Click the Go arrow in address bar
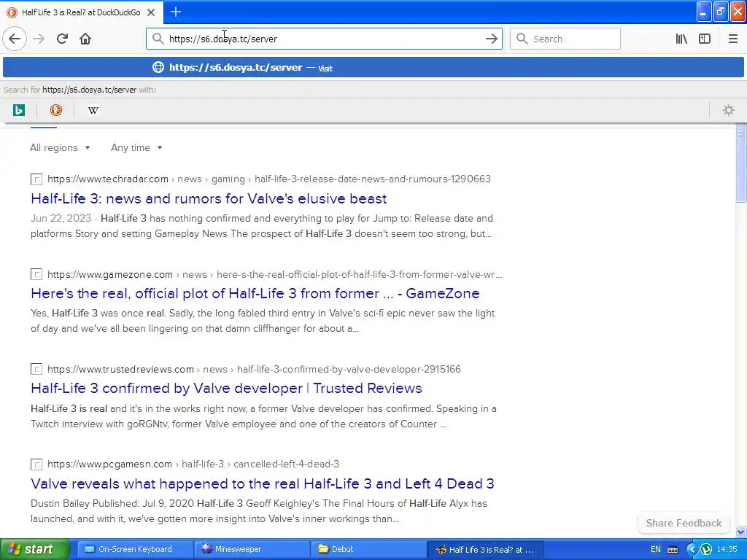The width and height of the screenshot is (747, 560). pyautogui.click(x=491, y=39)
